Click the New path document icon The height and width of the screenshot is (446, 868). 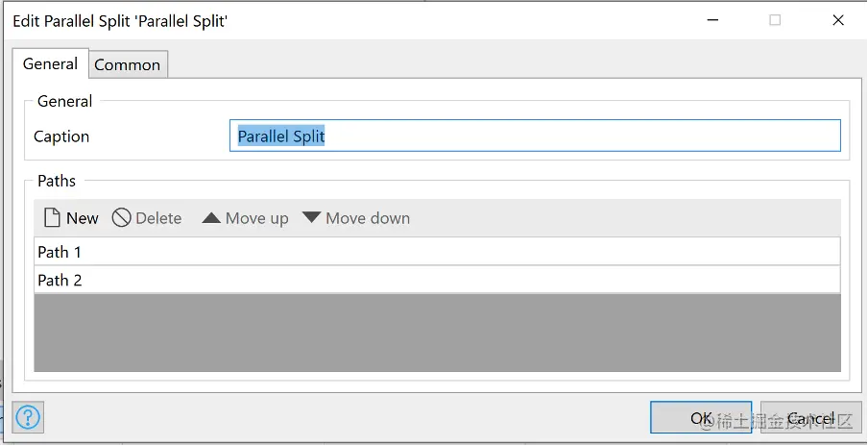(53, 218)
